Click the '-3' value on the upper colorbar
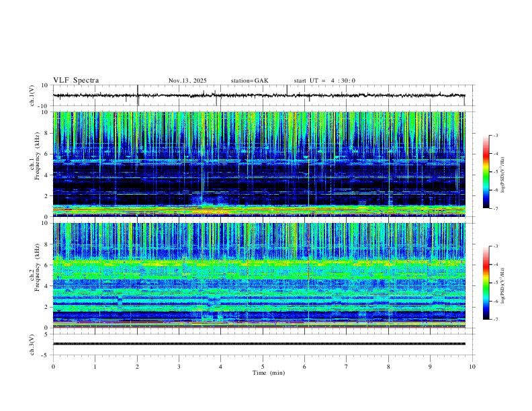Screen dimensions: 532x411 pyautogui.click(x=495, y=136)
